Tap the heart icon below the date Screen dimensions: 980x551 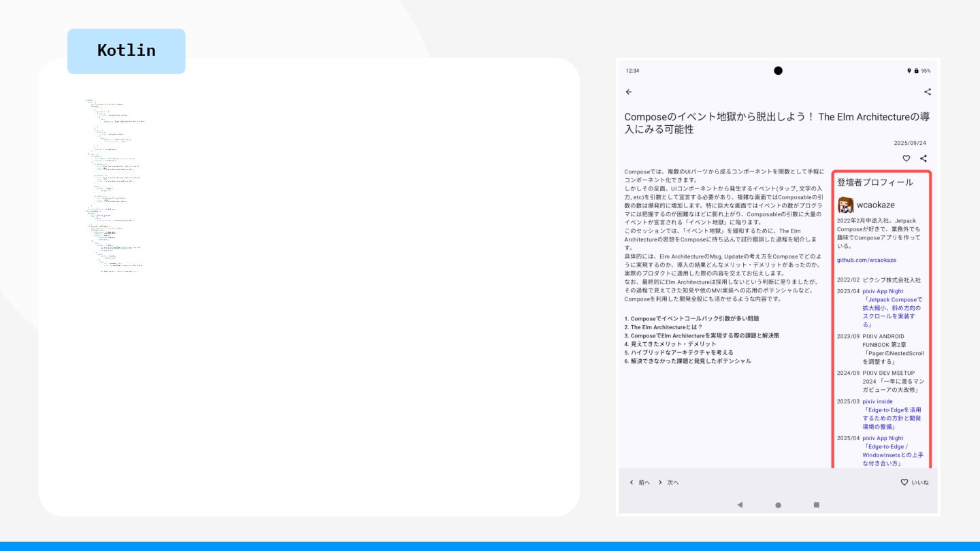point(906,158)
